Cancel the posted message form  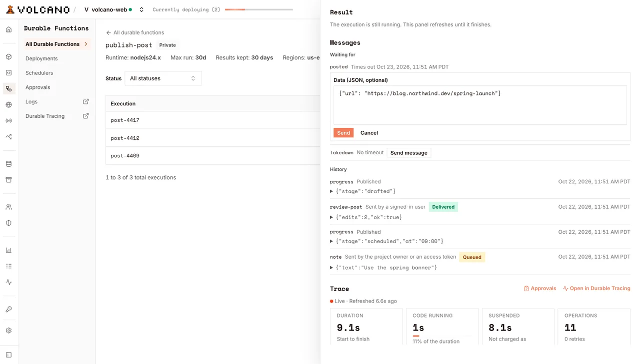(x=369, y=133)
